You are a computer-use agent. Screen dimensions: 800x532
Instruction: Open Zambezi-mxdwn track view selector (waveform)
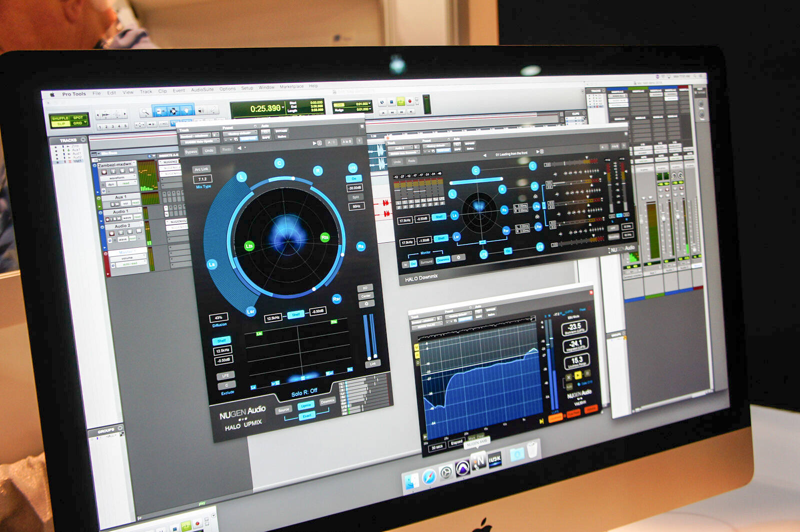pos(118,178)
